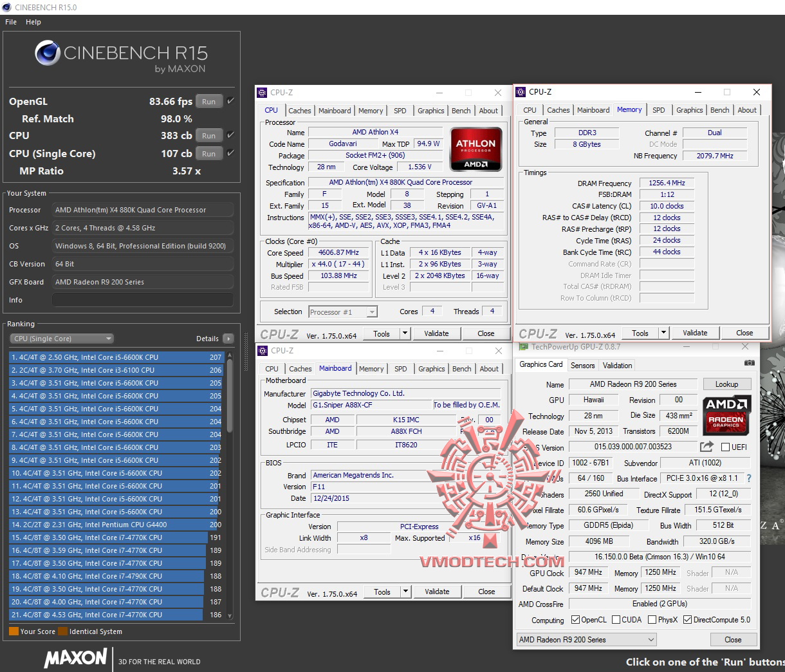The height and width of the screenshot is (672, 785).
Task: Click the ranking list vertical scrollbar
Action: 230,485
